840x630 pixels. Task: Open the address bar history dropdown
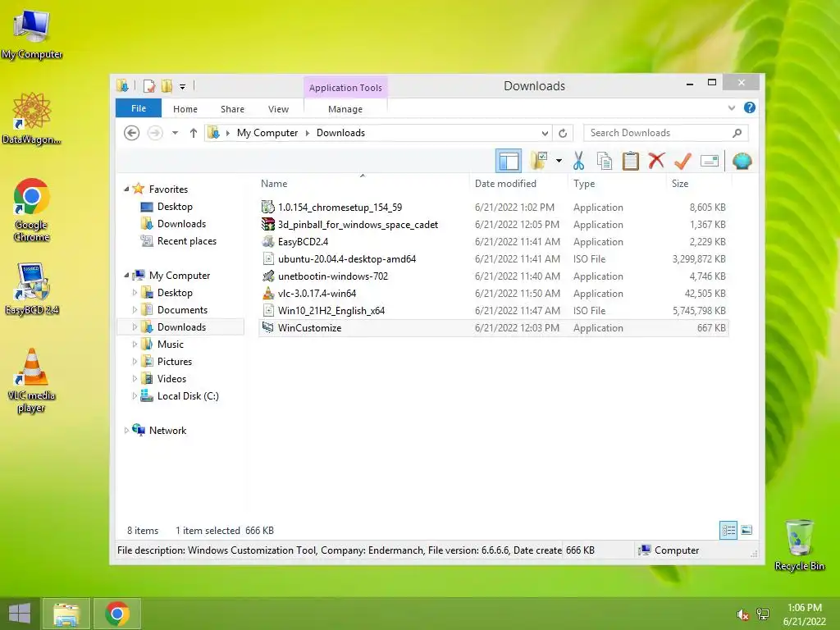[545, 133]
